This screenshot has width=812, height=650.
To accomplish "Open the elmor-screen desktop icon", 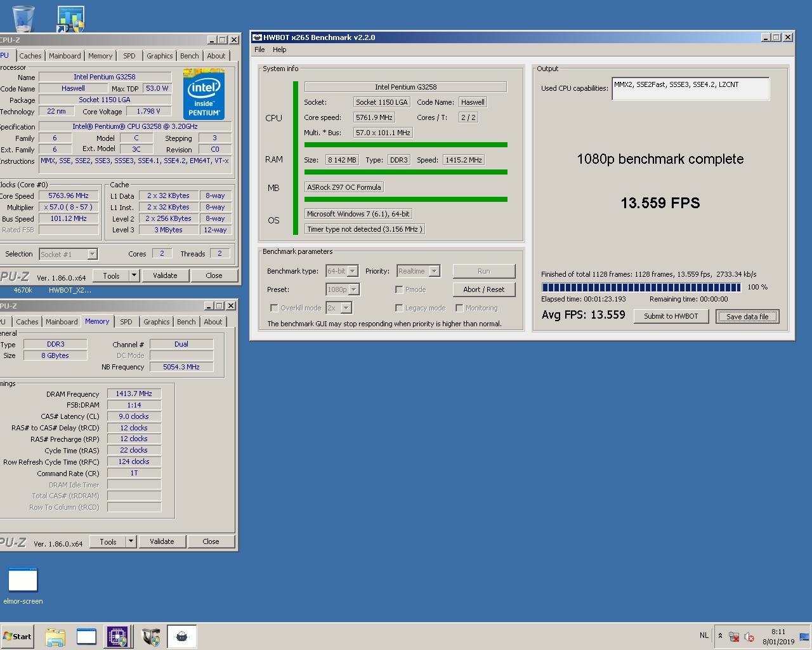I will coord(23,586).
